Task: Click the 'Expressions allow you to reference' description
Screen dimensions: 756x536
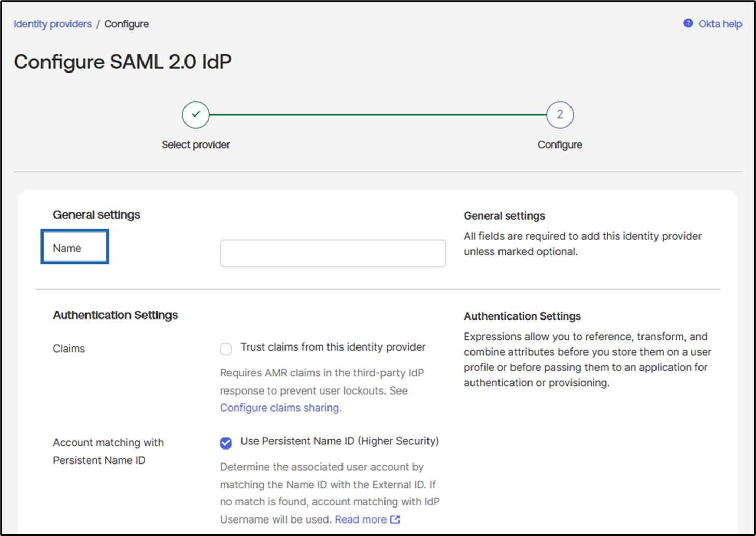Action: pyautogui.click(x=588, y=359)
